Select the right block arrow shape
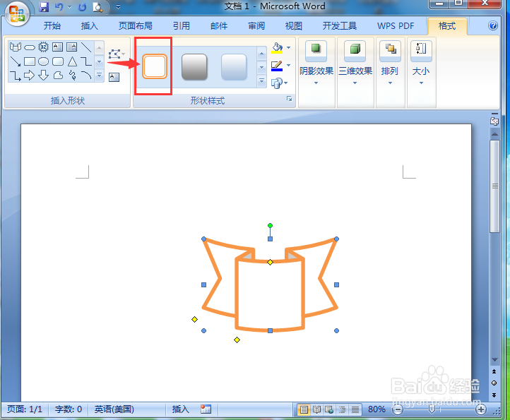Screen dimensions: 510x420 tap(29, 76)
